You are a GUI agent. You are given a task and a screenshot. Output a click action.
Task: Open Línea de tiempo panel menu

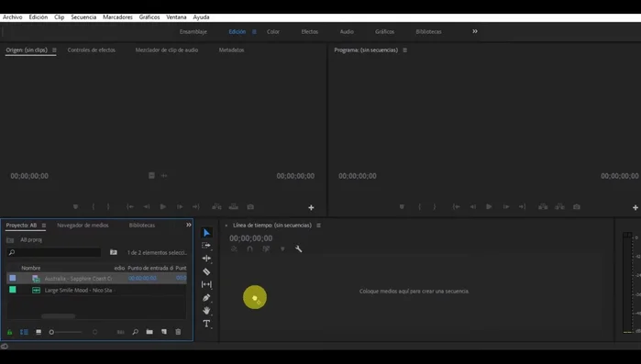pos(318,226)
